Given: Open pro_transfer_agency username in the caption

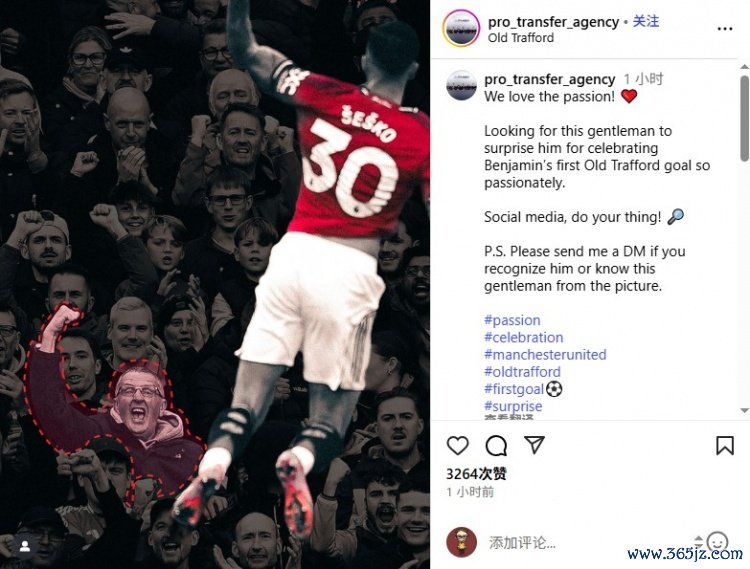Looking at the screenshot, I should (x=549, y=79).
